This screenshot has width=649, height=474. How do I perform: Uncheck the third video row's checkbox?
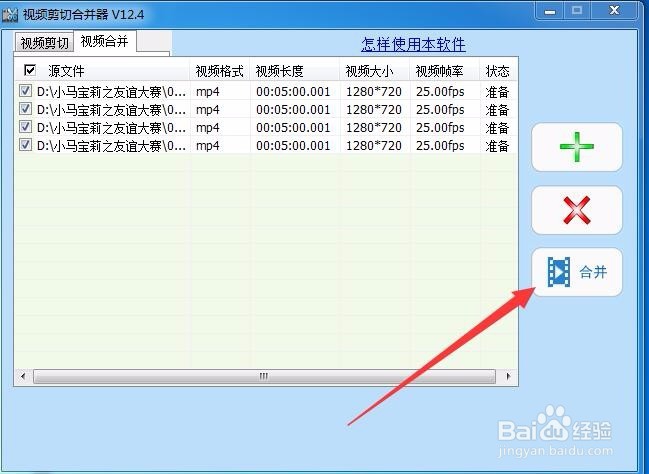tap(25, 127)
